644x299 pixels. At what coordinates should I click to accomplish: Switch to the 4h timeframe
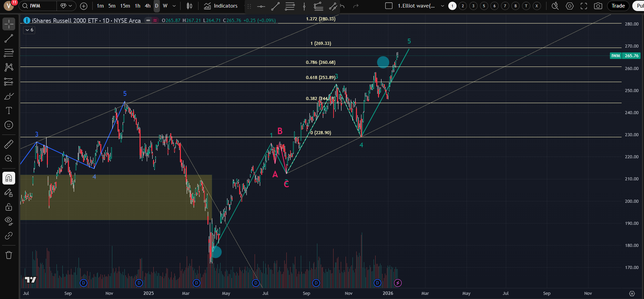click(147, 6)
